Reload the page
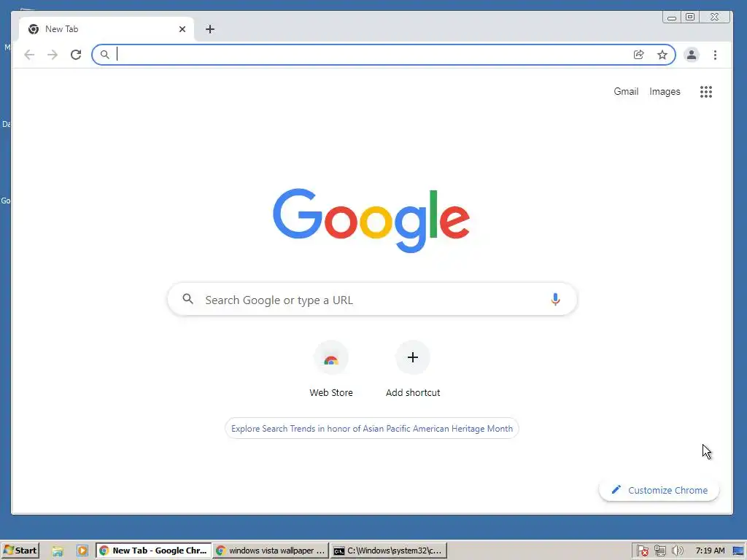 (76, 55)
